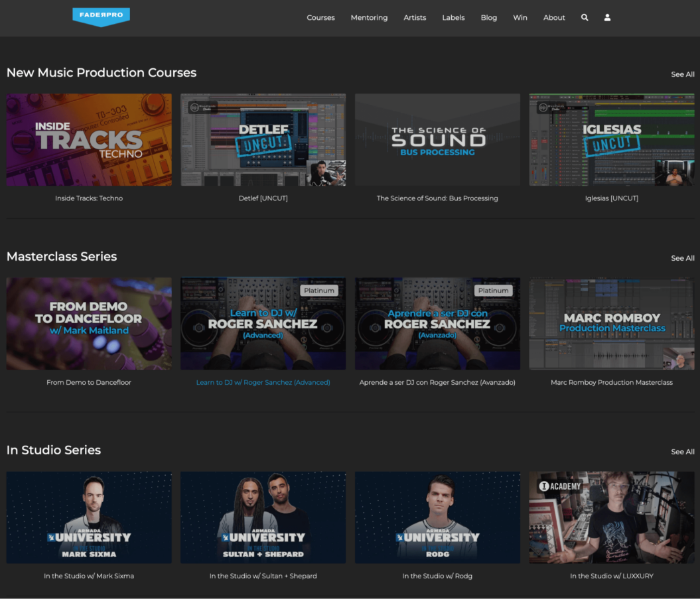The image size is (700, 599).
Task: Click 'In the Studio w/ LUXXURY' title
Action: click(612, 576)
